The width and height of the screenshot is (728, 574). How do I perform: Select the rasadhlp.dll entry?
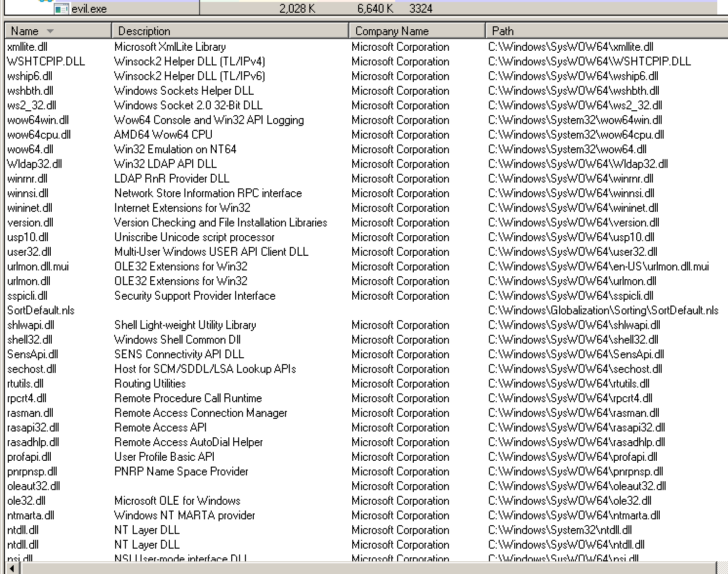coord(33,442)
